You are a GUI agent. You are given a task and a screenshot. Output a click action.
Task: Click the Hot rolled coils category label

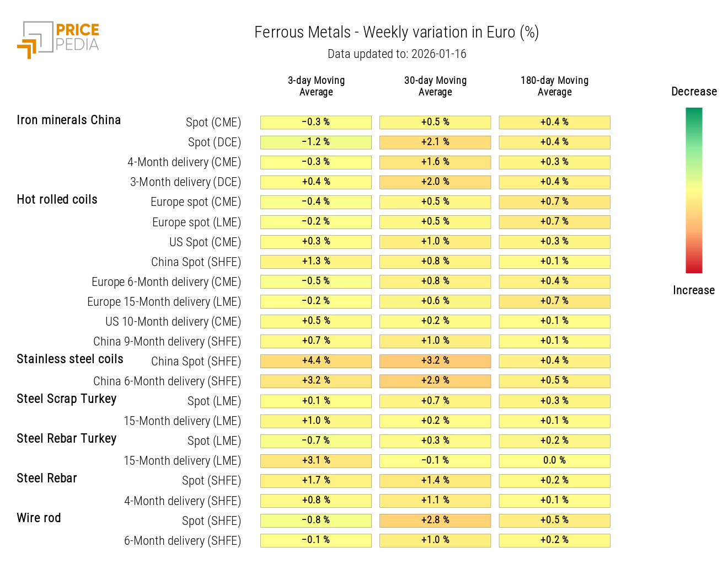coord(57,200)
